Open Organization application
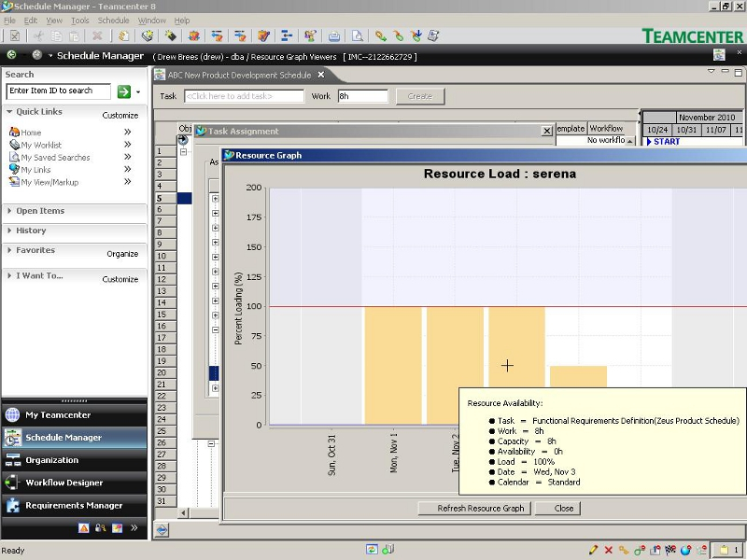 tap(75, 460)
